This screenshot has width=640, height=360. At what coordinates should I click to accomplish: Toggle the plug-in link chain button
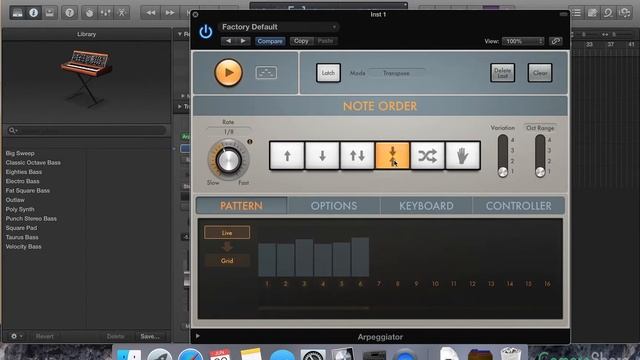click(556, 41)
